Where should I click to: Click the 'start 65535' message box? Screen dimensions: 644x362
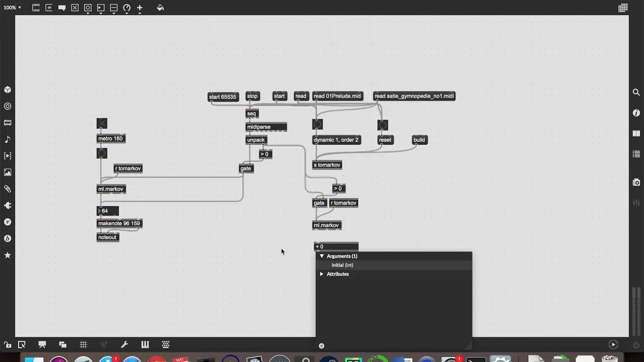[x=222, y=97]
